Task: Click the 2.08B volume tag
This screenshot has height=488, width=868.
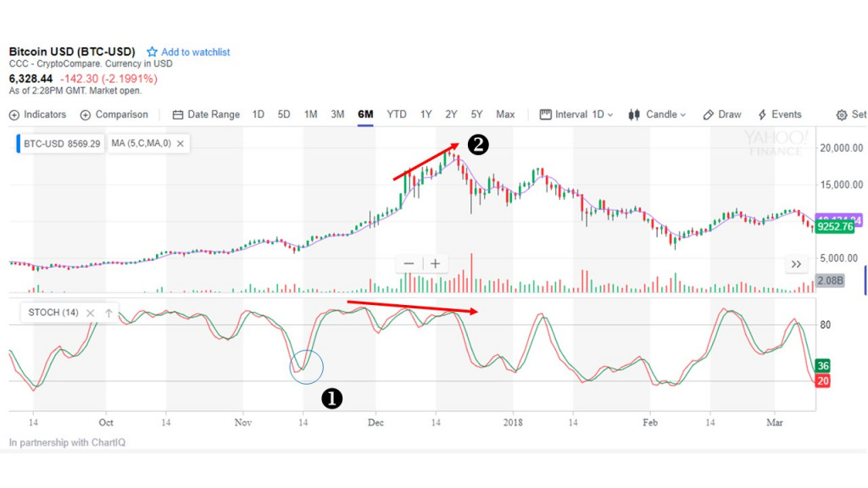Action: 830,280
